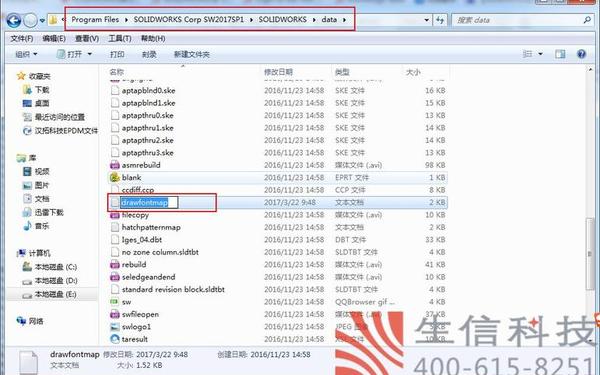Screen dimensions: 600x375
Task: Select the Iges_04.dbt file
Action: [x=142, y=240]
